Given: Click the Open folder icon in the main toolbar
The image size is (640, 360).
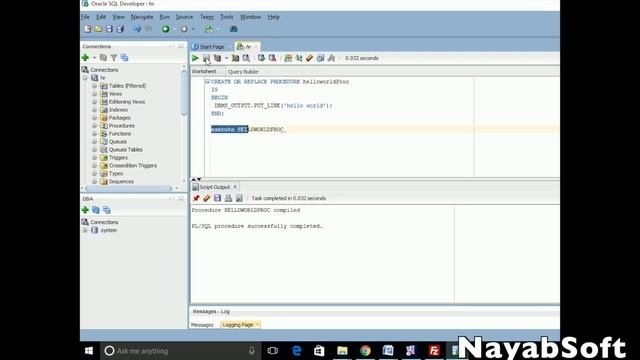Looking at the screenshot, I should pos(98,29).
